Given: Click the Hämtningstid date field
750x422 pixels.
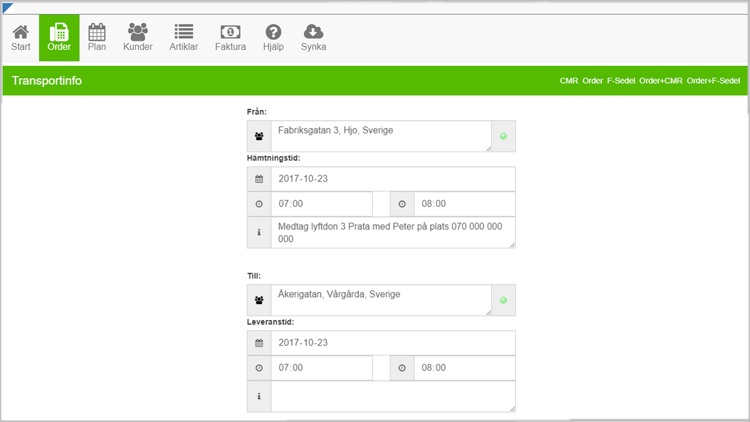Looking at the screenshot, I should [393, 179].
